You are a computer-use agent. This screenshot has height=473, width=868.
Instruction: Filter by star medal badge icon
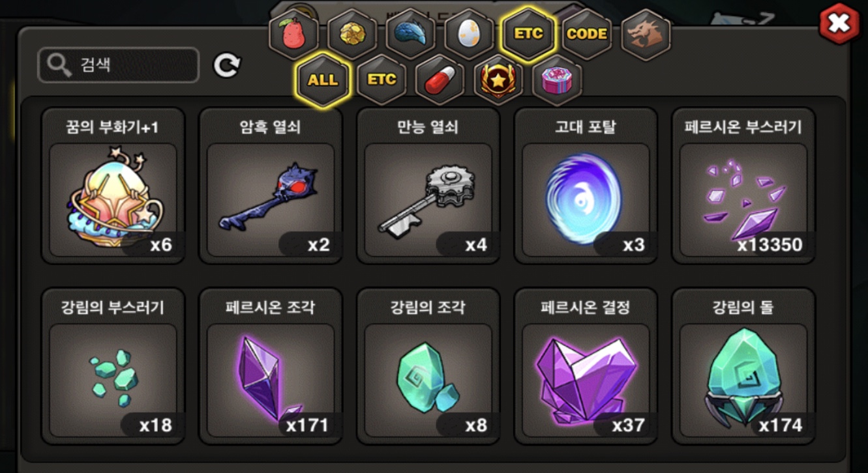[x=498, y=80]
